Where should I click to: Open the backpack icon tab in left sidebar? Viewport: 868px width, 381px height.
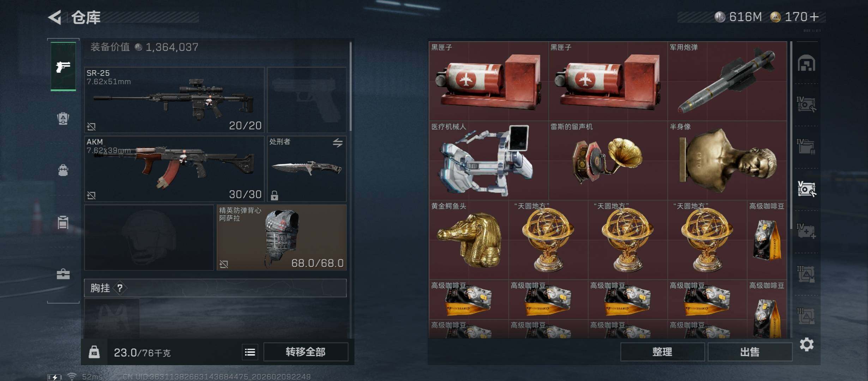63,170
